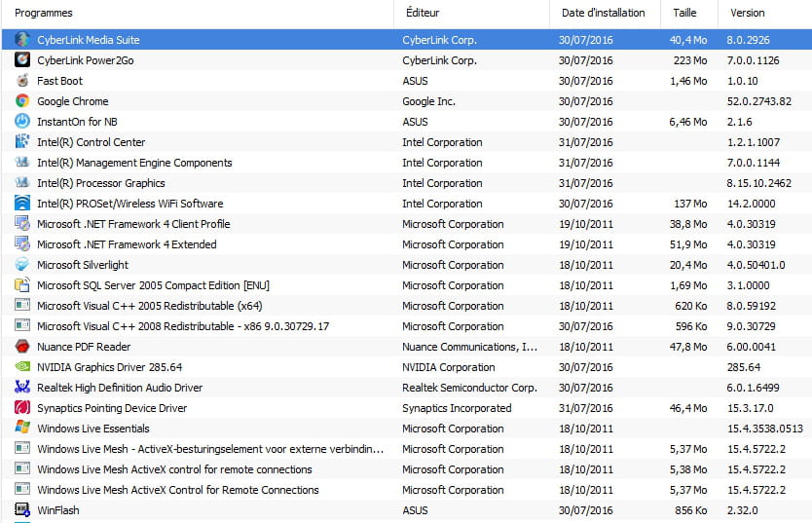Select the Google Chrome program name
The image size is (812, 523).
(72, 101)
